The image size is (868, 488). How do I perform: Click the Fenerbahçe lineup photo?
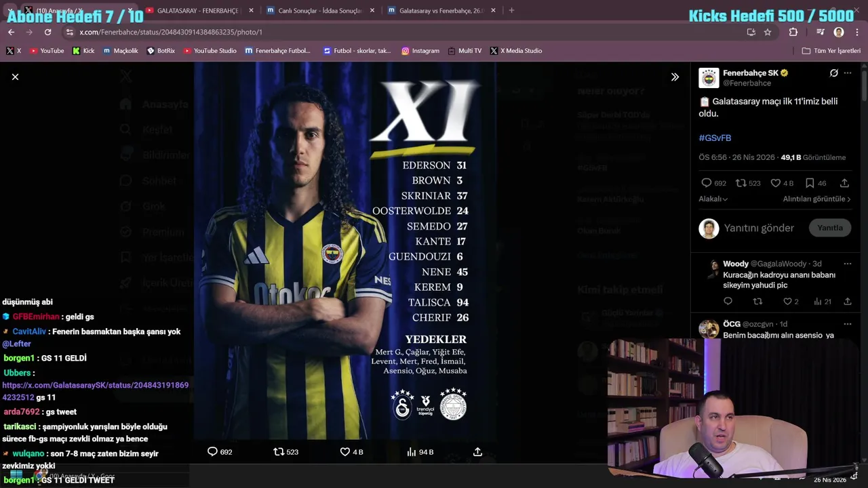(x=344, y=251)
